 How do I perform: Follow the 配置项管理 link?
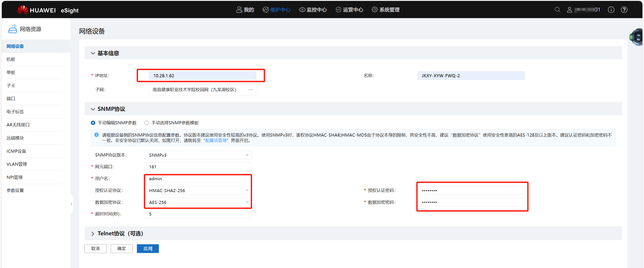216,140
